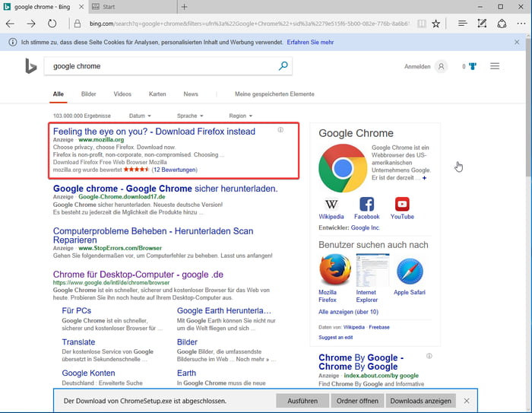Click the Anmelden profile avatar icon

[441, 66]
